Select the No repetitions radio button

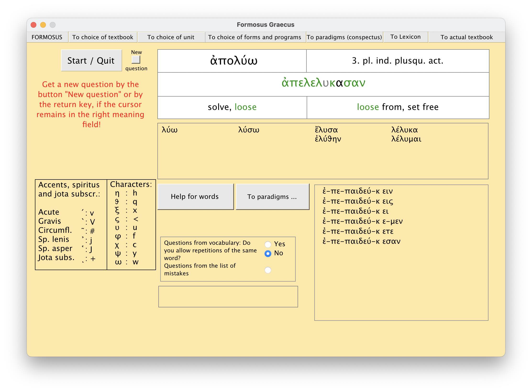268,253
